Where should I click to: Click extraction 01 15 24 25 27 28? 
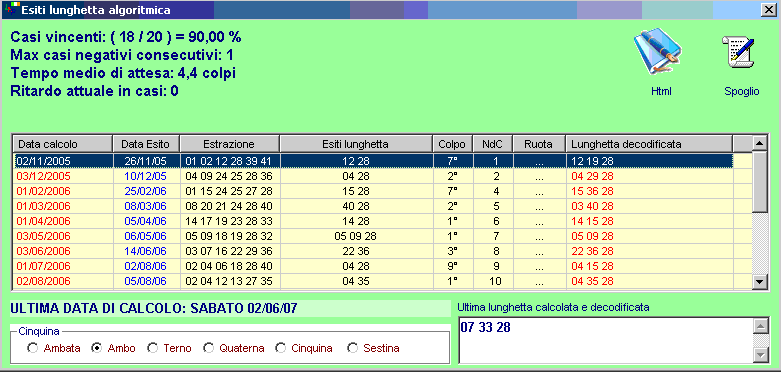coord(230,191)
